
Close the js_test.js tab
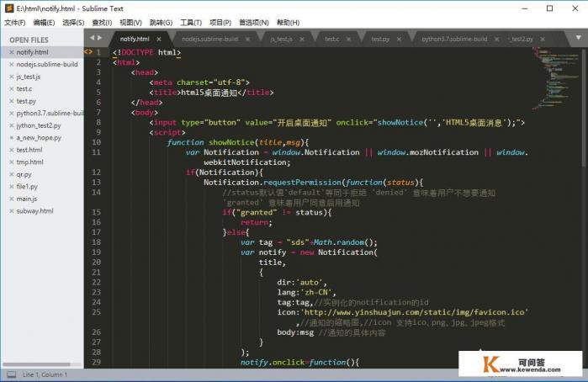302,39
